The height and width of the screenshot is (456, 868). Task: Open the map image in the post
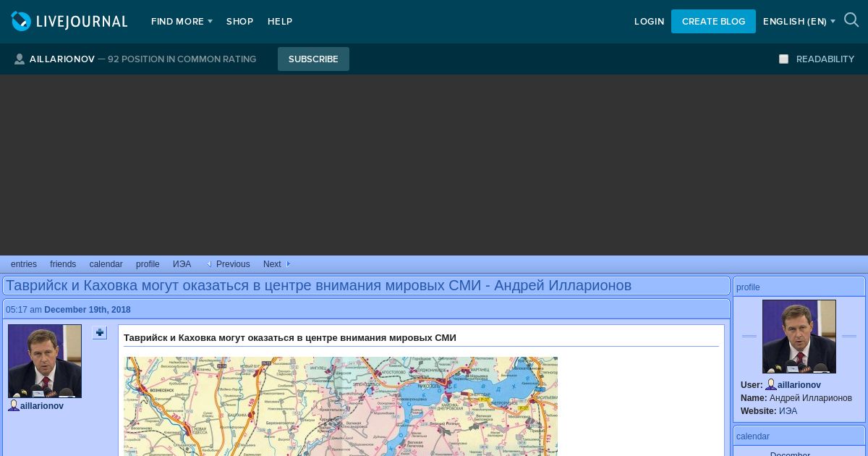341,406
